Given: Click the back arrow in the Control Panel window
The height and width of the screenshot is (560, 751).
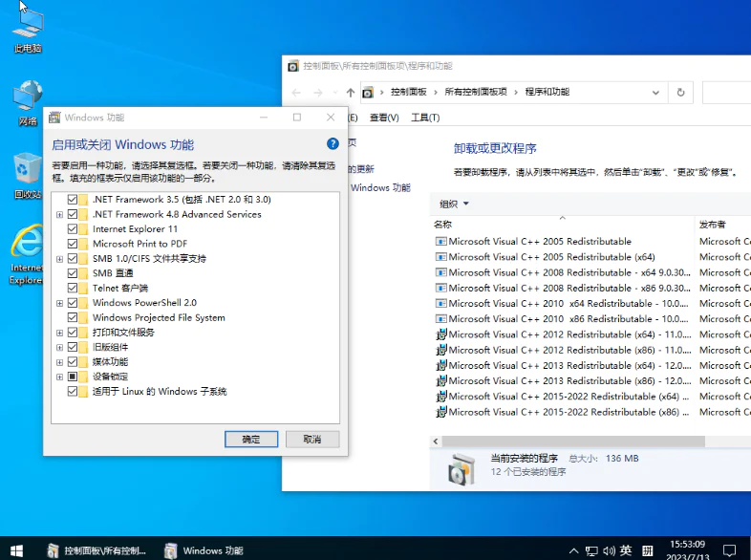Looking at the screenshot, I should click(x=296, y=93).
